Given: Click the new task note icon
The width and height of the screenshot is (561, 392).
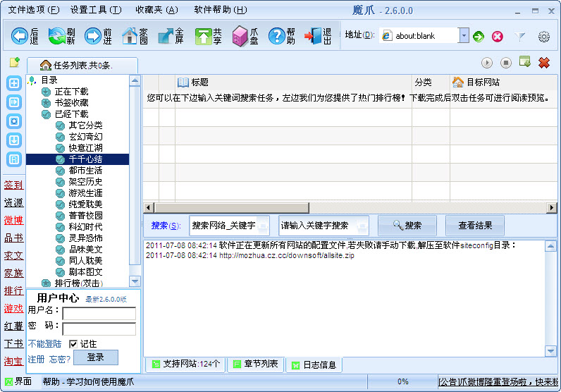Looking at the screenshot, I should 15,62.
